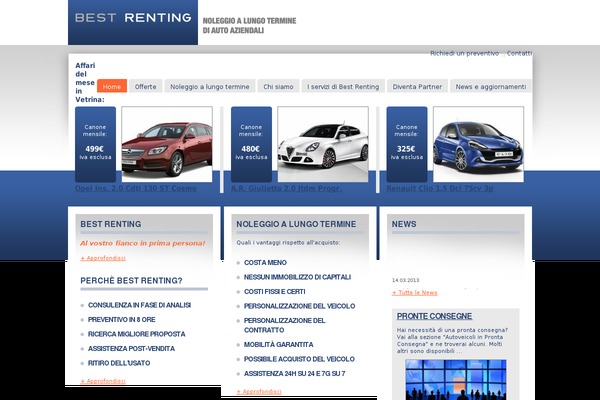Click Personalizzazione del contratto item

coord(285,325)
